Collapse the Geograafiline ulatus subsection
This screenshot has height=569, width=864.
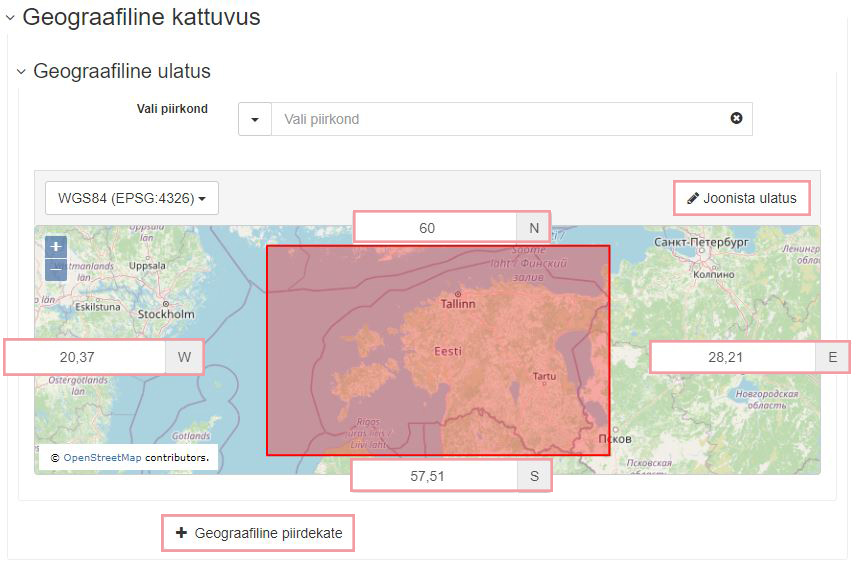click(21, 72)
